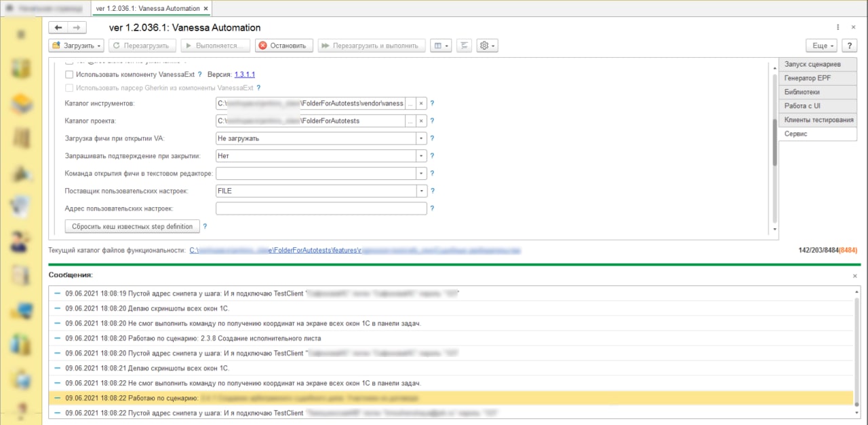Click inside the Каталог проекта path field
This screenshot has height=425, width=868.
pyautogui.click(x=310, y=121)
